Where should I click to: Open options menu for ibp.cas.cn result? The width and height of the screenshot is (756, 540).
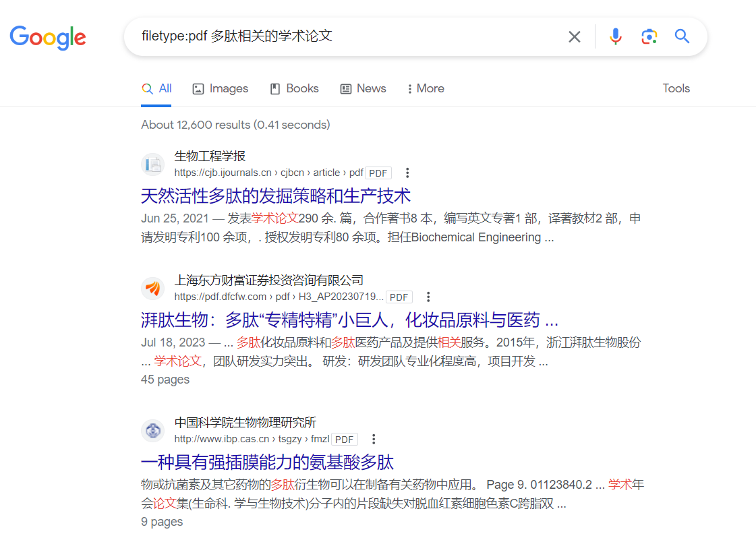[374, 439]
